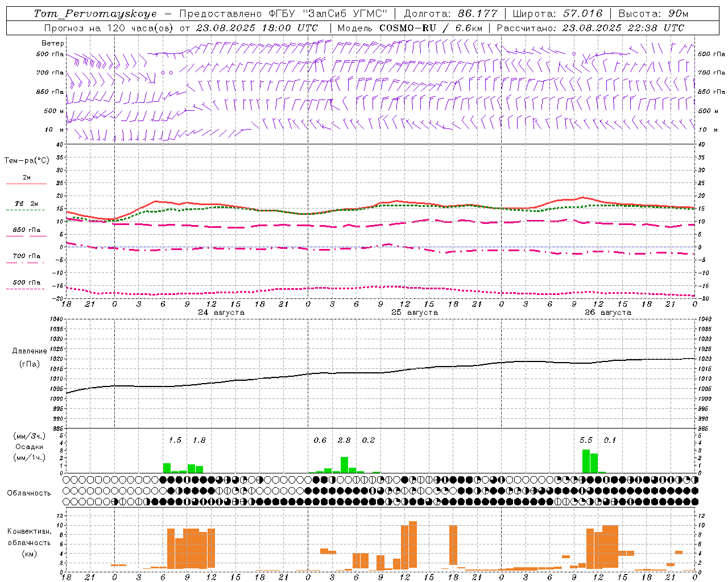Screen dimensions: 728x582
Task: Click the 1.5 precipitation total value
Action: pyautogui.click(x=175, y=440)
